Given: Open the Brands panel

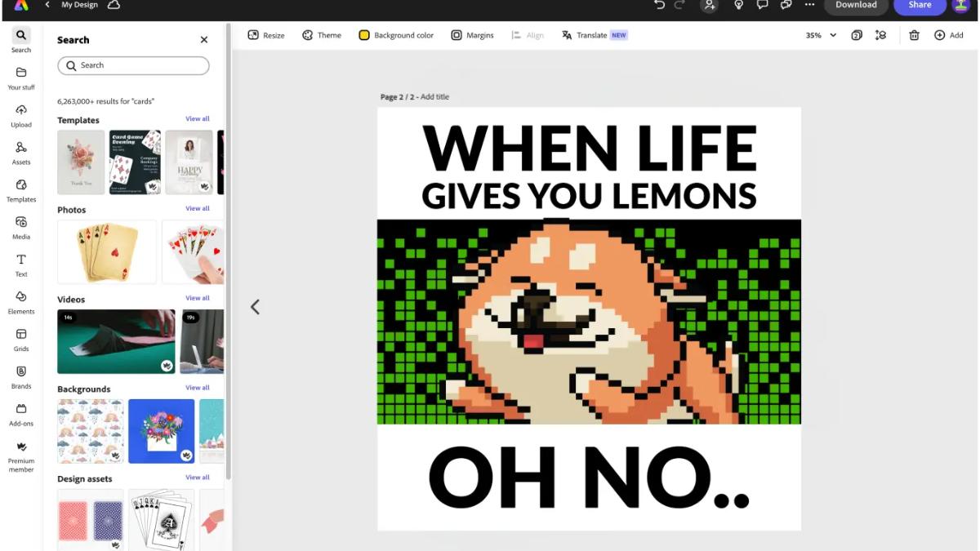Looking at the screenshot, I should [x=21, y=375].
